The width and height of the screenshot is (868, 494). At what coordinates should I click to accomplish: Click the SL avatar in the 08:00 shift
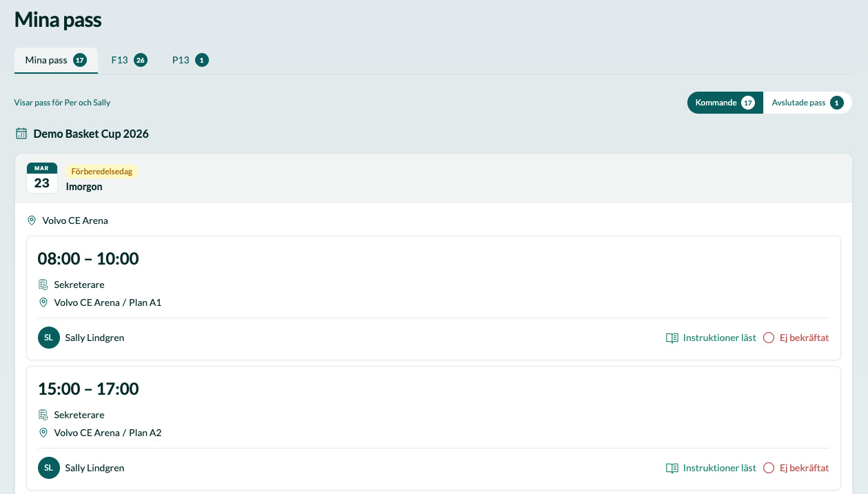49,338
